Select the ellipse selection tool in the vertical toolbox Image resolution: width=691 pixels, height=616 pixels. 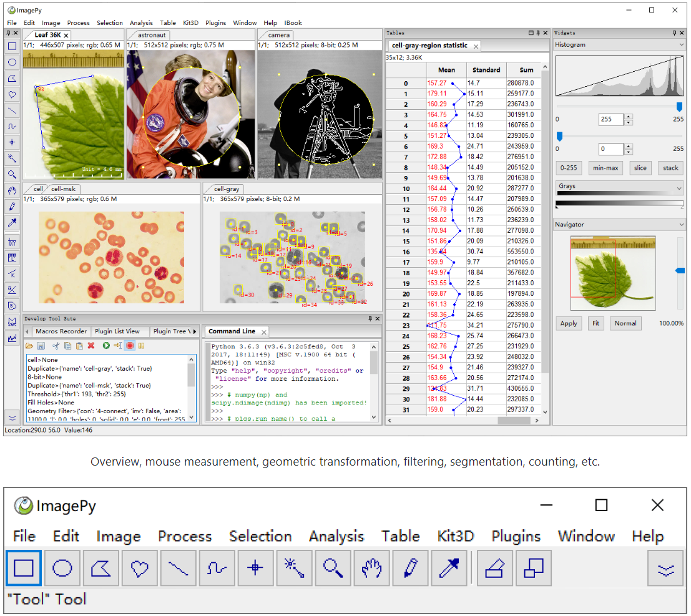point(12,62)
